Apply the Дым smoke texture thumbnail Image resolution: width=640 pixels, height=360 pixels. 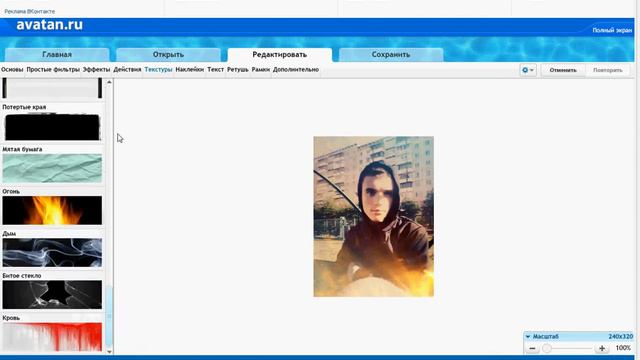[52, 253]
